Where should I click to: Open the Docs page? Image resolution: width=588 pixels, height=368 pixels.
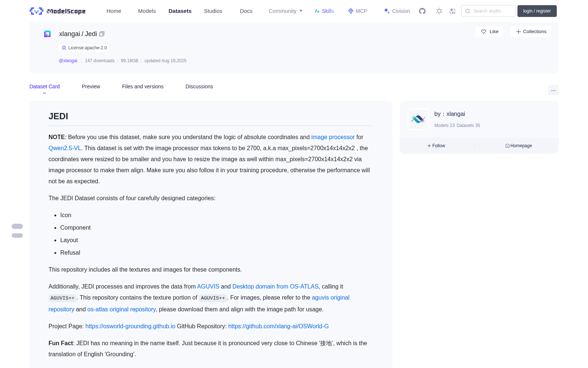[246, 11]
